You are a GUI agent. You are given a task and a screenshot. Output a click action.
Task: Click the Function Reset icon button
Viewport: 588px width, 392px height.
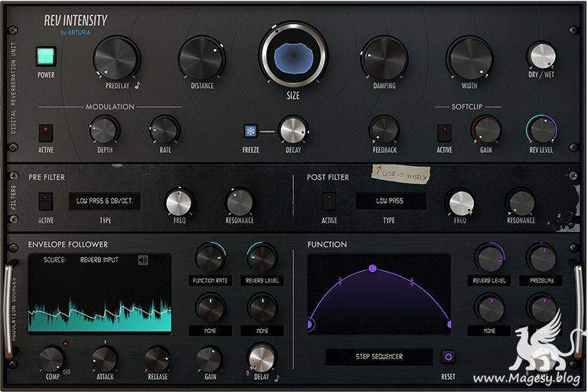click(448, 356)
